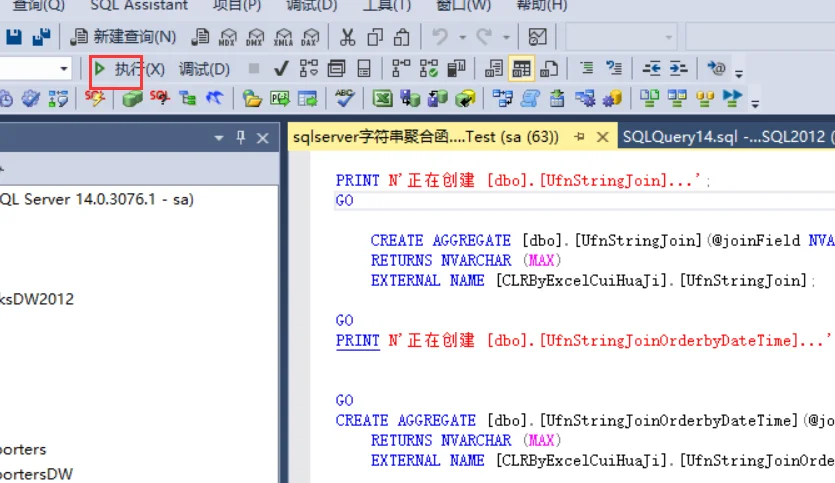Screen dimensions: 835x483
Task: Switch to the SQLQuery14.sql tab
Action: 727,137
